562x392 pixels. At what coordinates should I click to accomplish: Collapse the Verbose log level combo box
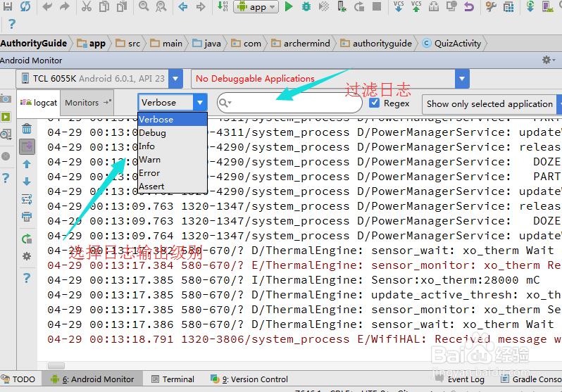[200, 103]
